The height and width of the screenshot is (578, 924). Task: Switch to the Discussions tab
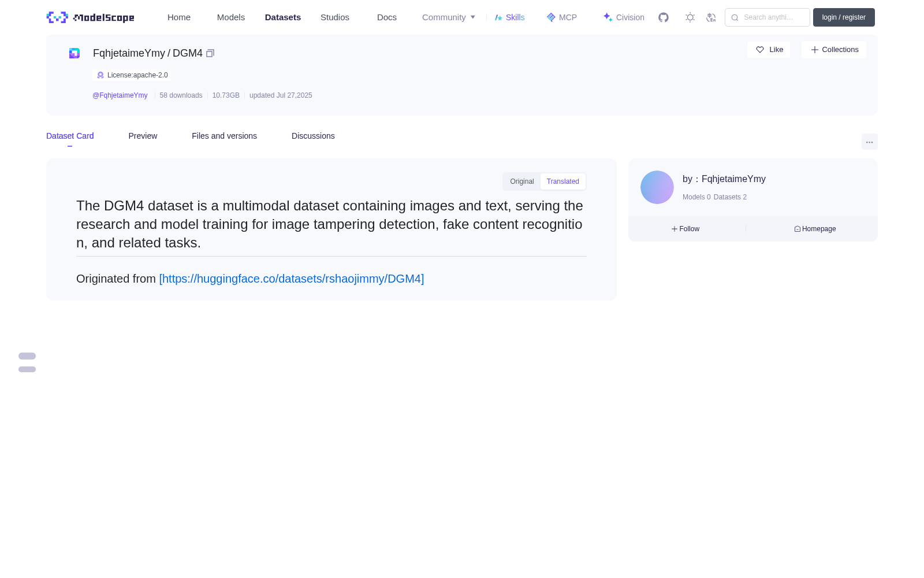click(313, 136)
